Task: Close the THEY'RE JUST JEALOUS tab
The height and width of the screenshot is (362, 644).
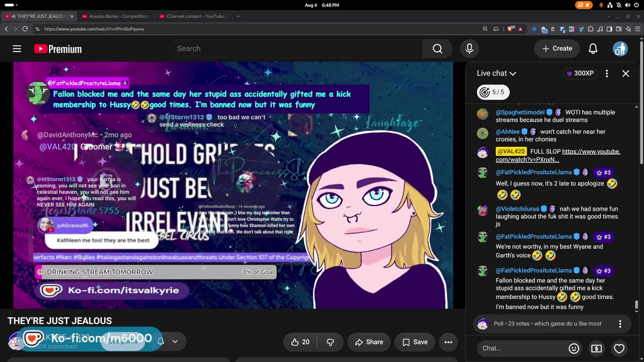Action: (x=71, y=16)
